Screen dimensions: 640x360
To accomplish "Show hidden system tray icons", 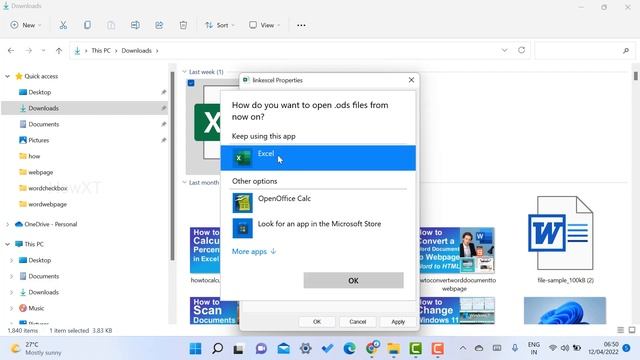I will coord(462,348).
